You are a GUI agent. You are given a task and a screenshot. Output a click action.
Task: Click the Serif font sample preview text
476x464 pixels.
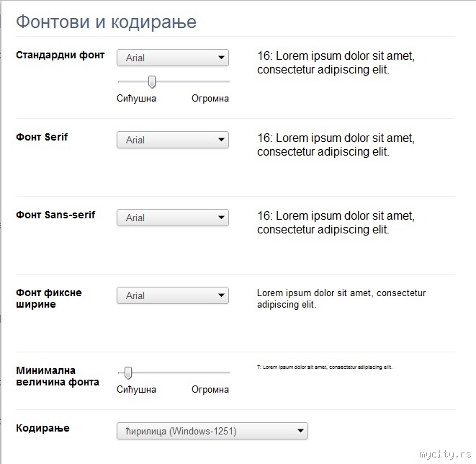tap(336, 145)
